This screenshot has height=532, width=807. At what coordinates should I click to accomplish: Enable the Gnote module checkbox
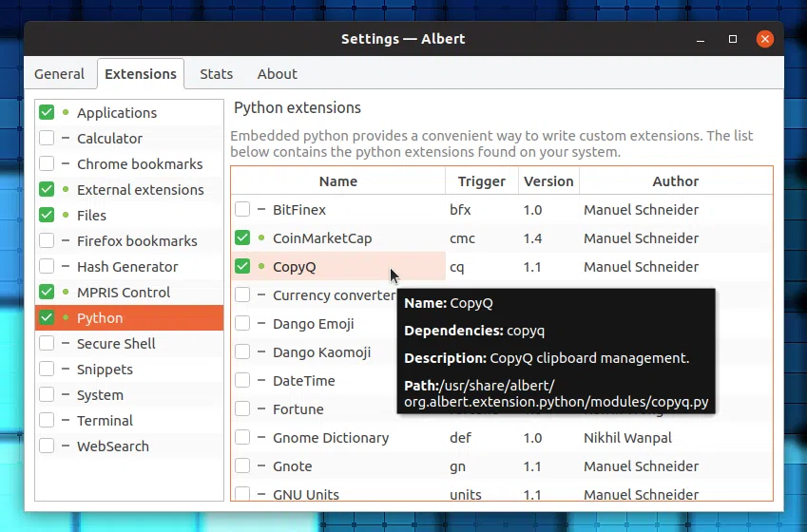(x=242, y=466)
